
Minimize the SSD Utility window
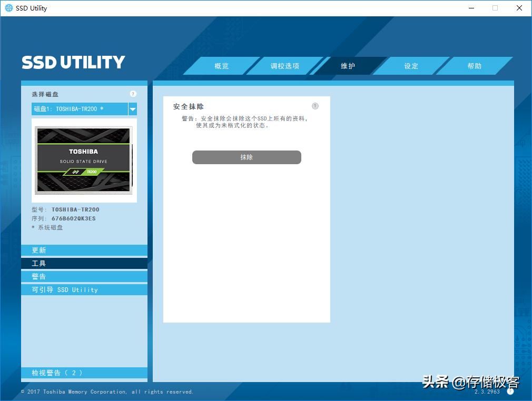click(x=471, y=8)
